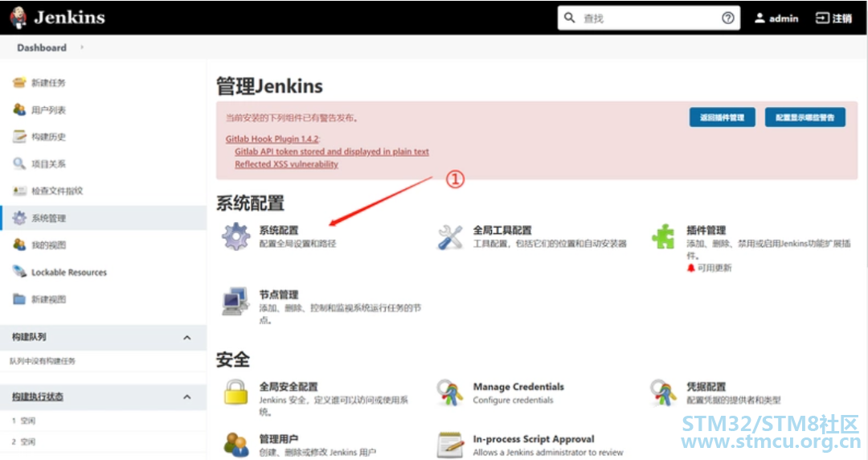Screen dimensions: 868x460
Task: Click the admin username link
Action: point(784,18)
